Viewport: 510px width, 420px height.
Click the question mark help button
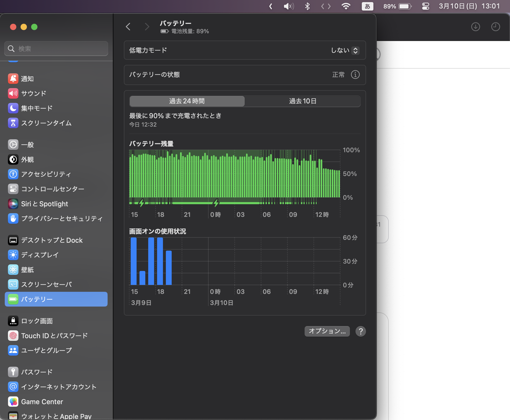coord(360,331)
